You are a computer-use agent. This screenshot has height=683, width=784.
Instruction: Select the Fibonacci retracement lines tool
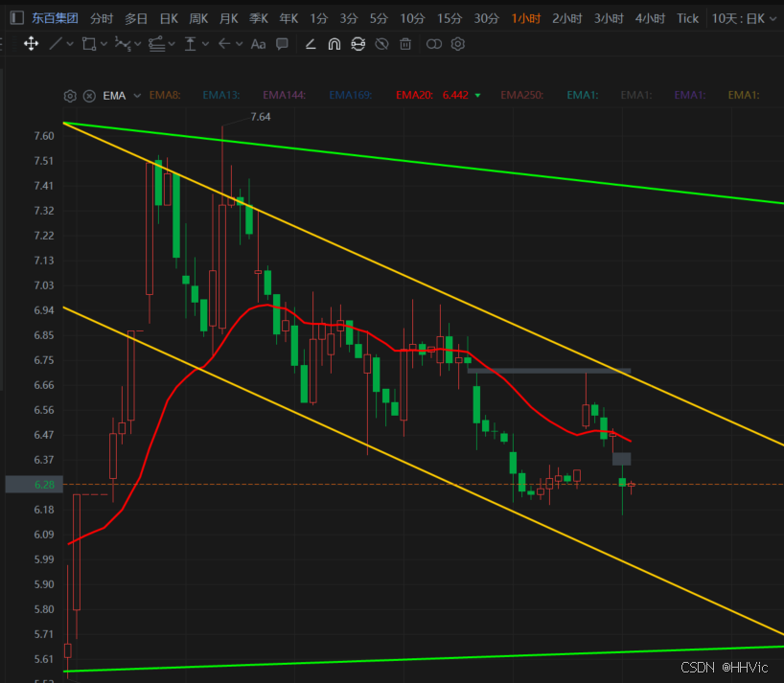point(156,44)
